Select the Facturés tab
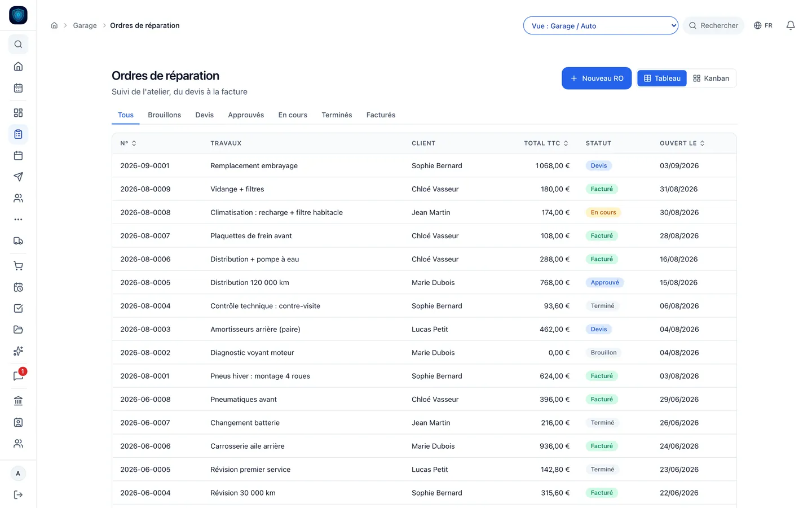The width and height of the screenshot is (812, 508). pos(381,115)
